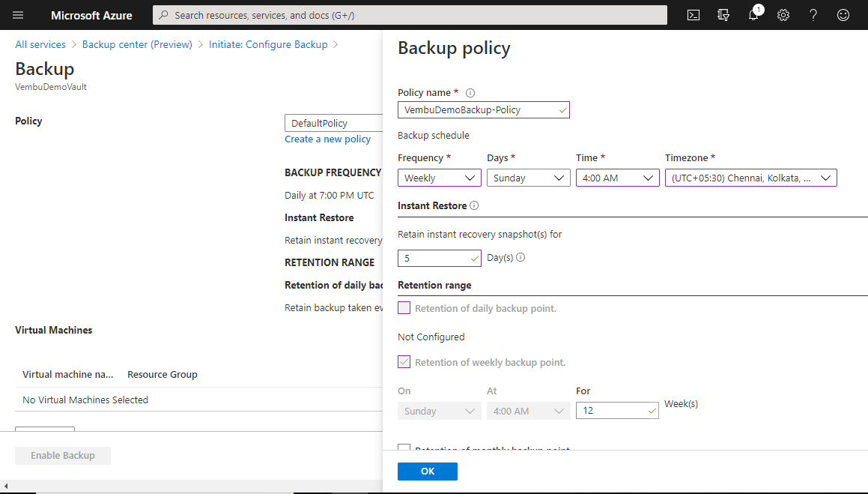Open the disabled On Sunday dropdown
This screenshot has height=494, width=868.
440,411
